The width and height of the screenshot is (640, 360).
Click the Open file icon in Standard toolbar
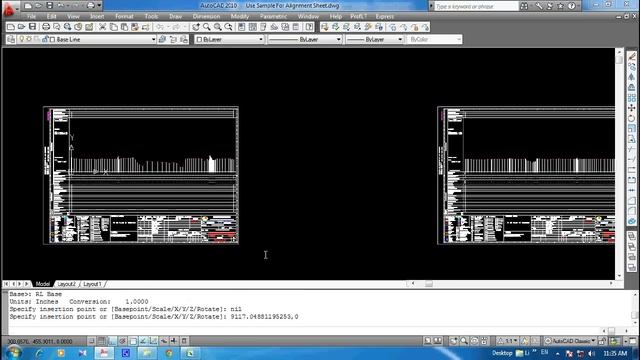21,27
